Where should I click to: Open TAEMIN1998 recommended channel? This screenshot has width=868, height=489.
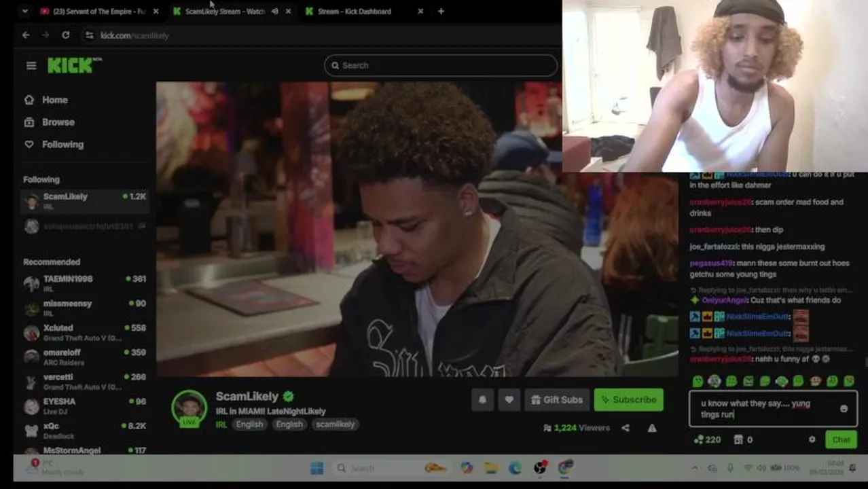click(85, 283)
